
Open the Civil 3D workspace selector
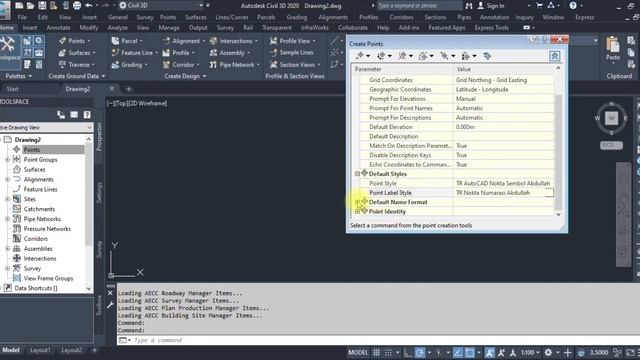[161, 5]
